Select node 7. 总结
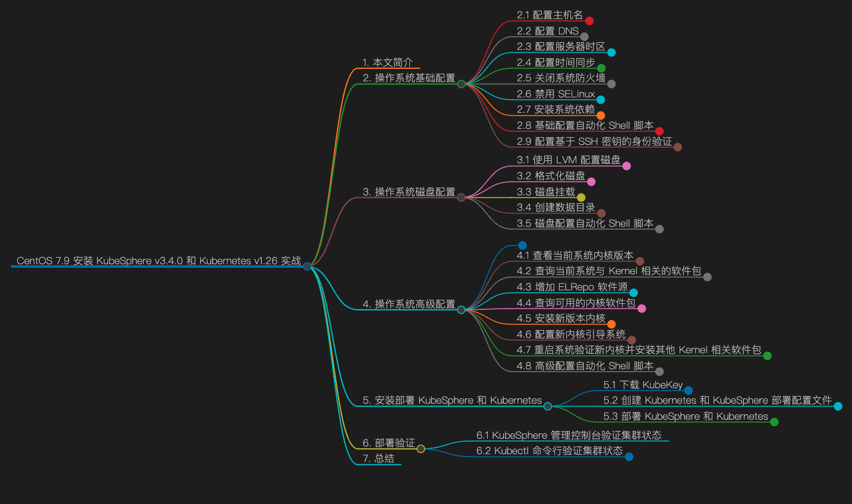Viewport: 852px width, 504px height. (x=378, y=458)
